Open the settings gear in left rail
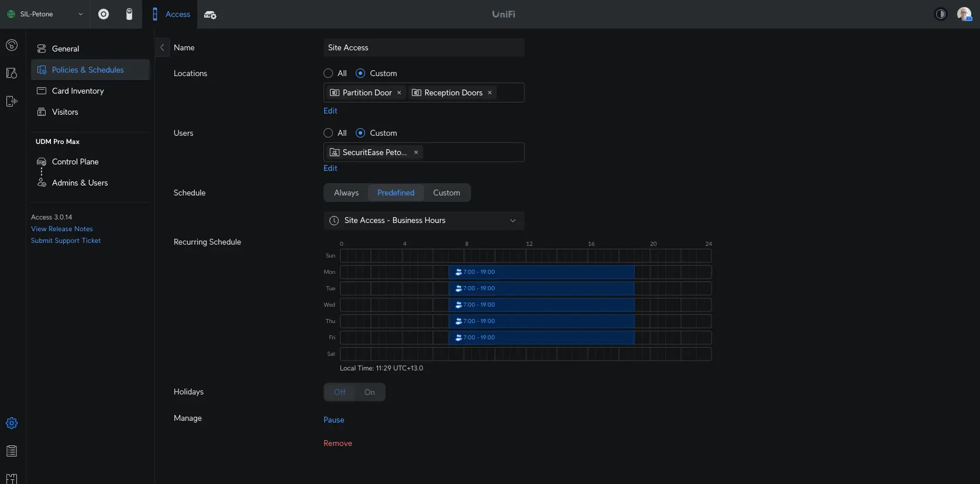980x484 pixels. coord(12,423)
